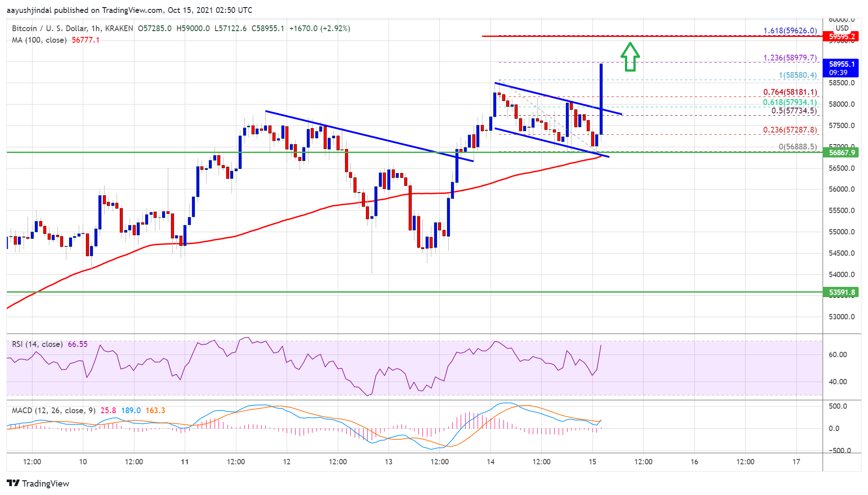
Task: Click the blue current price tag 58955.1
Action: [841, 68]
